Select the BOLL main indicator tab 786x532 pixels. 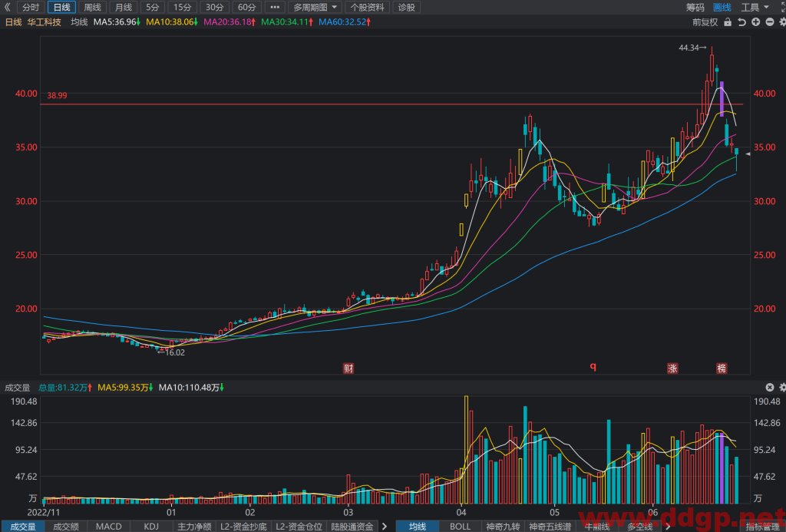461,527
